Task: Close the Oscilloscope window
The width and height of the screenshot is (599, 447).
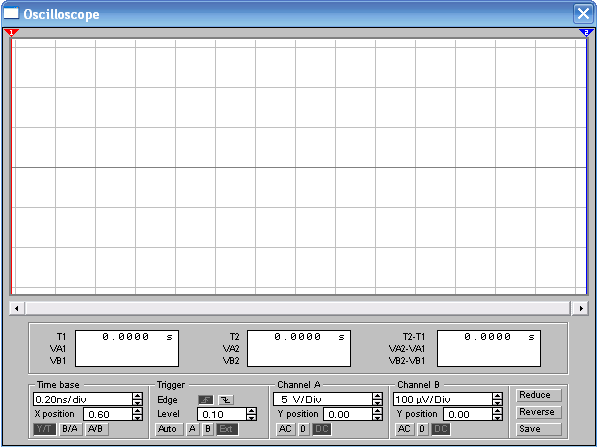Action: [x=583, y=14]
